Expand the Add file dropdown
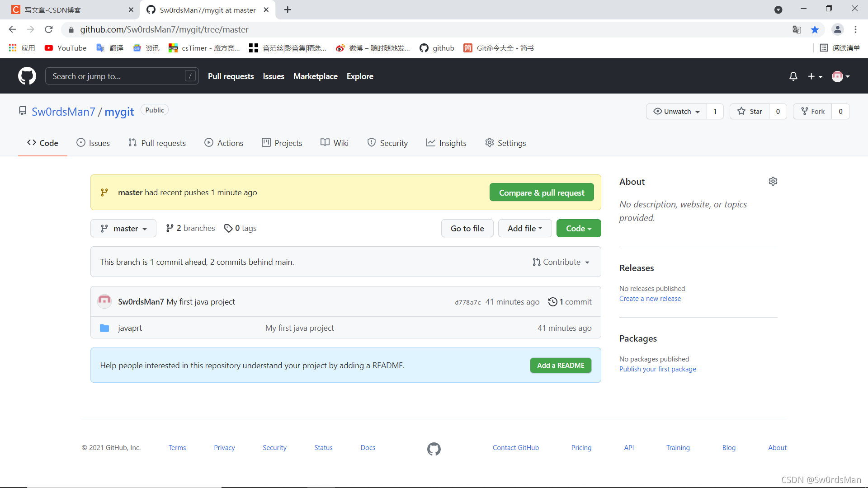 (525, 228)
